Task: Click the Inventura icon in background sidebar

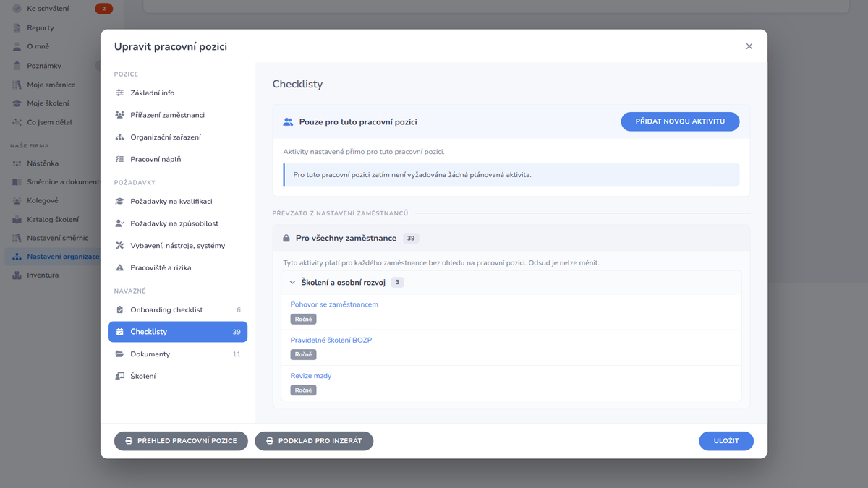Action: coord(17,275)
